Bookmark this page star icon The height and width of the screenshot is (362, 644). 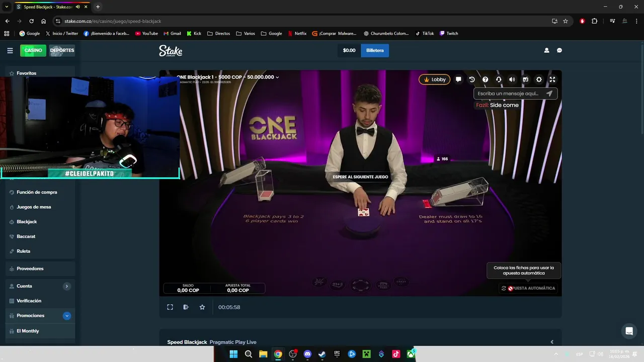click(x=566, y=21)
